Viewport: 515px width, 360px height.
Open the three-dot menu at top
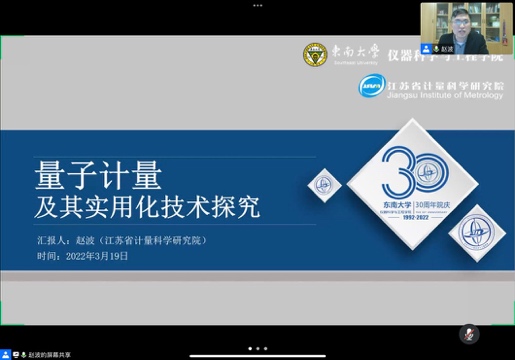[x=258, y=5]
